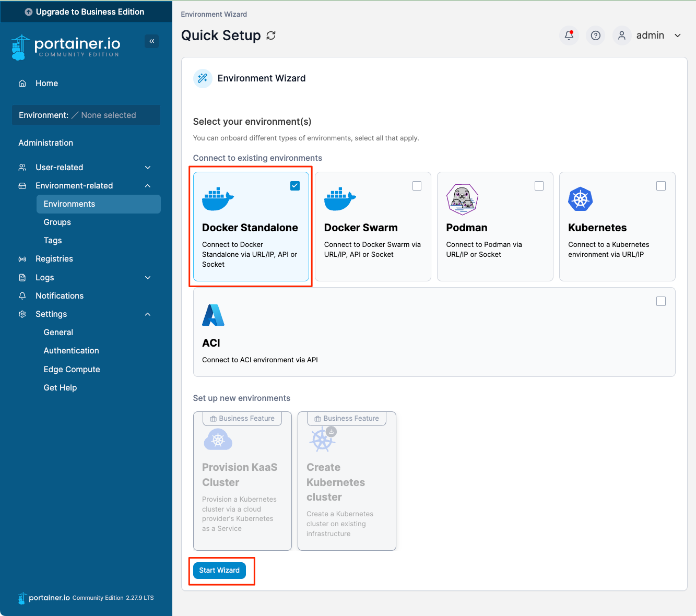Click the Environment Wizard magic wand icon

[203, 78]
